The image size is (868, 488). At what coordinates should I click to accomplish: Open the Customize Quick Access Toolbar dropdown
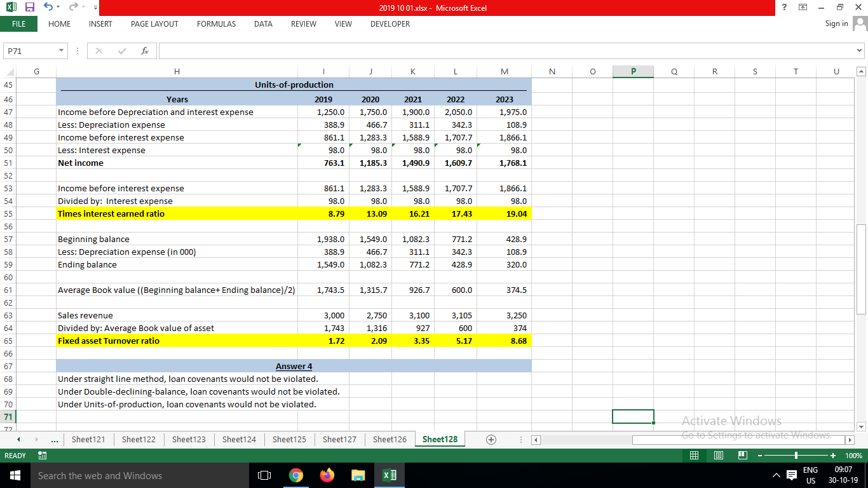[x=95, y=8]
